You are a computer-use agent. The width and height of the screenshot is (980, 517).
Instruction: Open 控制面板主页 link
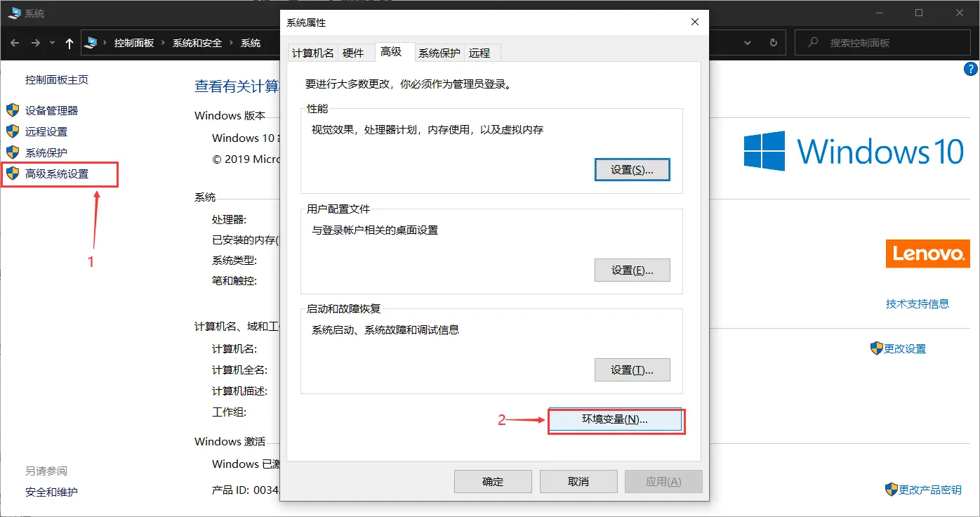(57, 80)
